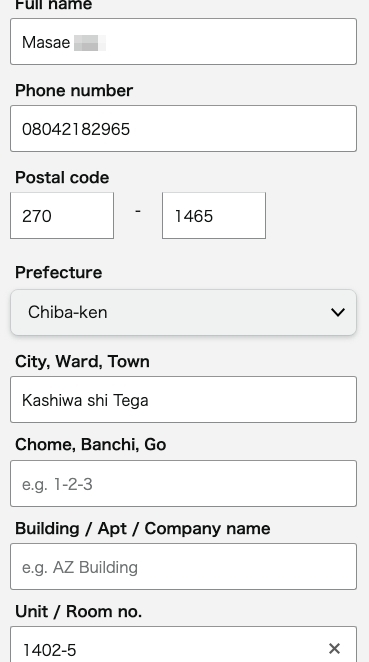Open the Prefecture dropdown showing Chiba-ken

[x=183, y=312]
